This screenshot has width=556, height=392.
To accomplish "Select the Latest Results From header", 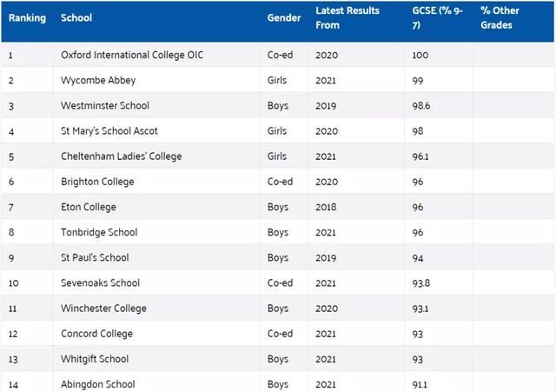I will (347, 17).
